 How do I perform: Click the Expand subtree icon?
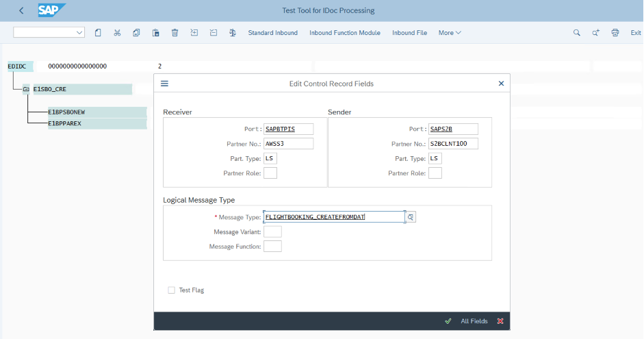pyautogui.click(x=194, y=32)
